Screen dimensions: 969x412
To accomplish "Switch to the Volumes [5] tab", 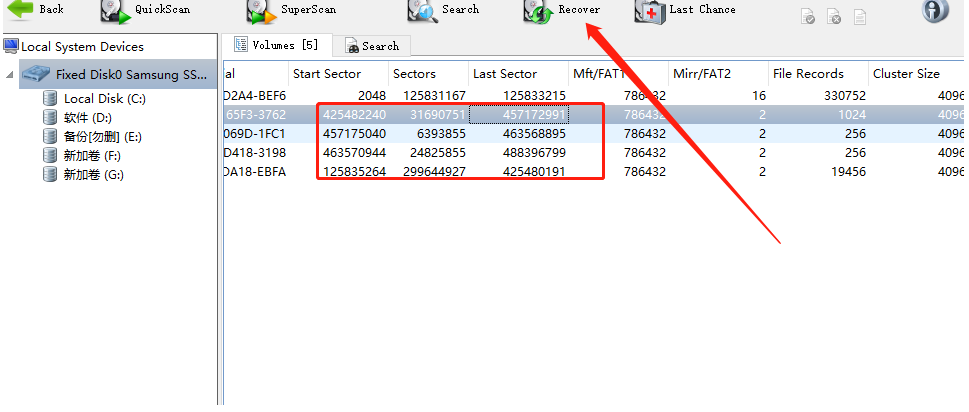I will tap(276, 45).
